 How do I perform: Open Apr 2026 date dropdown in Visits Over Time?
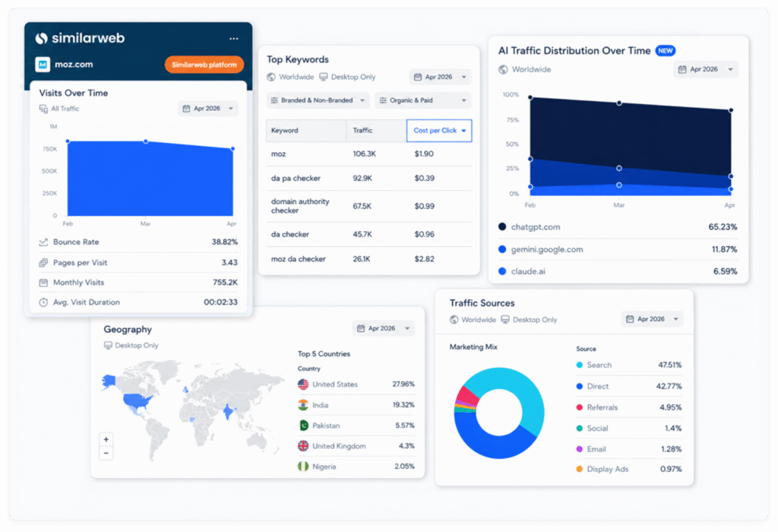pyautogui.click(x=208, y=108)
